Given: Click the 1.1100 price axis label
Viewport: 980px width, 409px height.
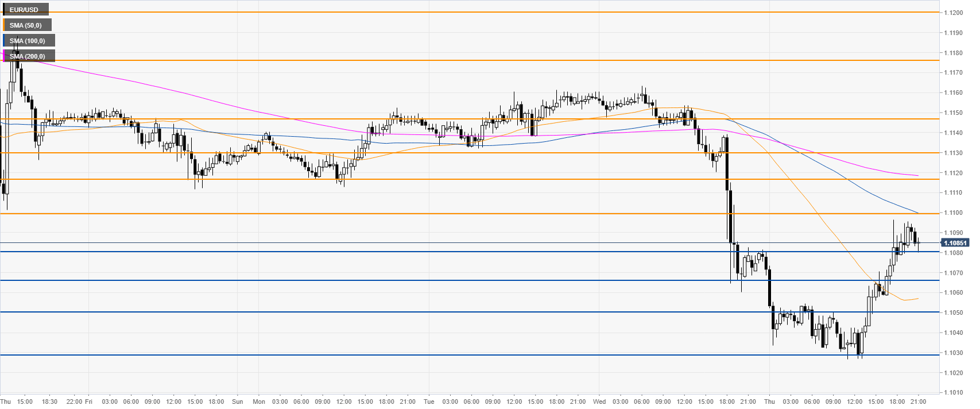Looking at the screenshot, I should (953, 213).
